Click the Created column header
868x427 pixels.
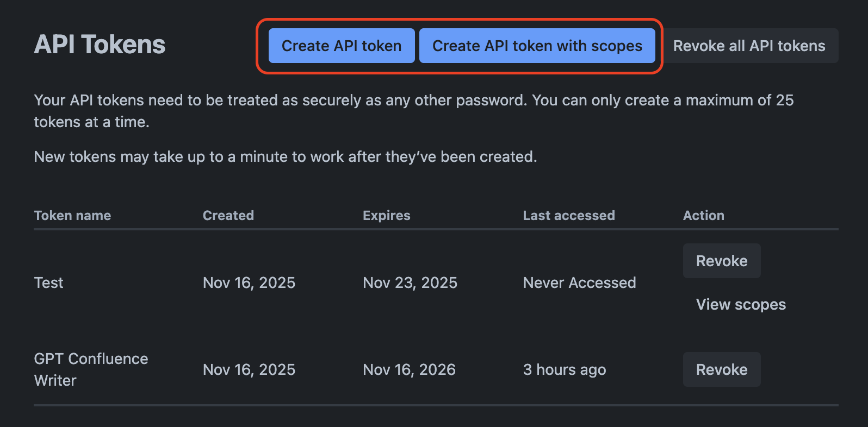click(x=228, y=216)
